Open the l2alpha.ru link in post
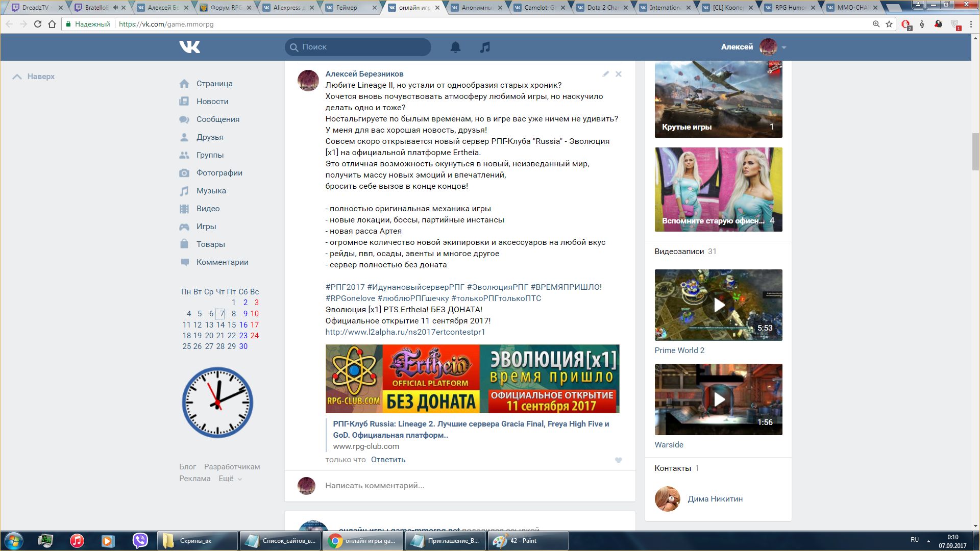 (405, 332)
